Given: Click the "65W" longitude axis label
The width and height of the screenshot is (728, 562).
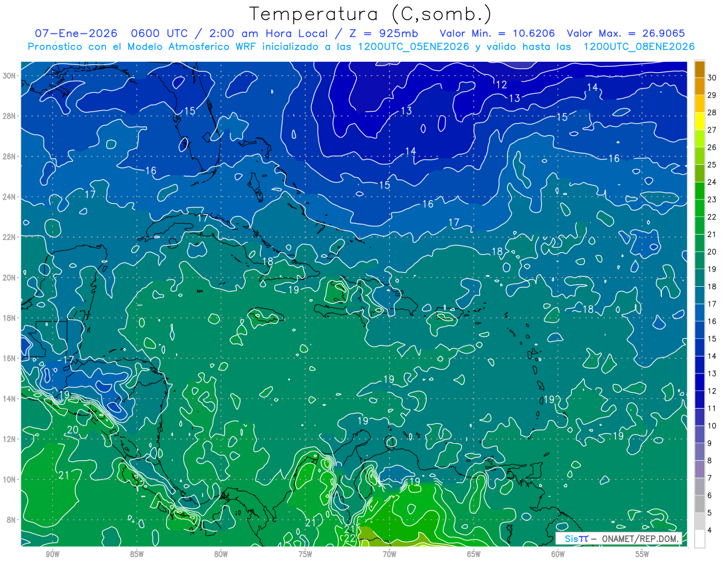Looking at the screenshot, I should [474, 554].
